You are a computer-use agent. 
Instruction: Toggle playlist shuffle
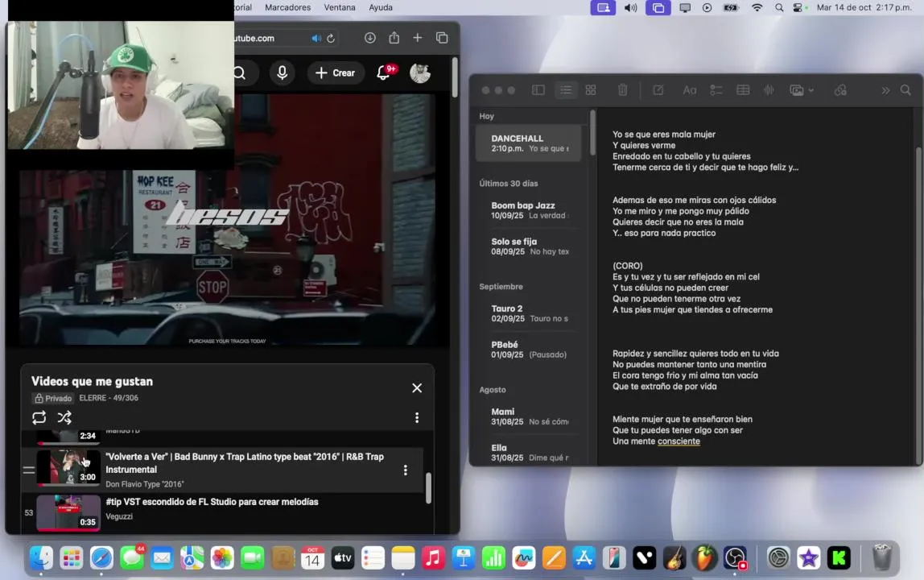coord(64,418)
